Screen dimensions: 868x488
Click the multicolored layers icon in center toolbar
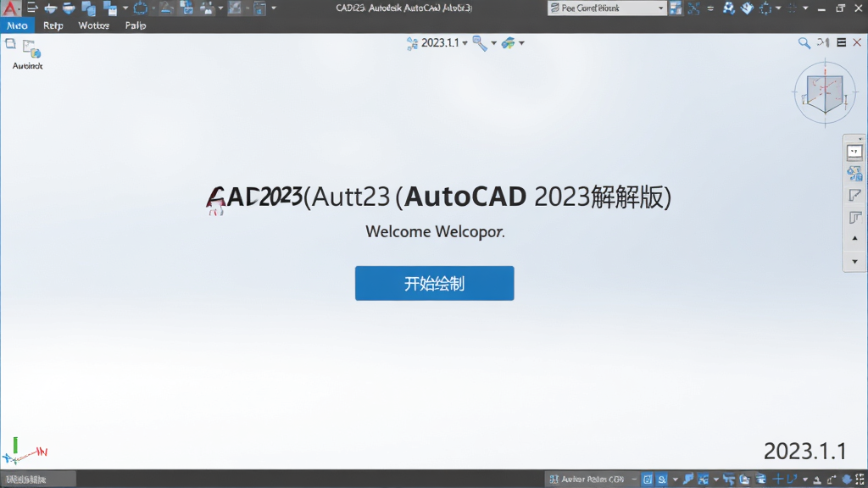tap(509, 43)
